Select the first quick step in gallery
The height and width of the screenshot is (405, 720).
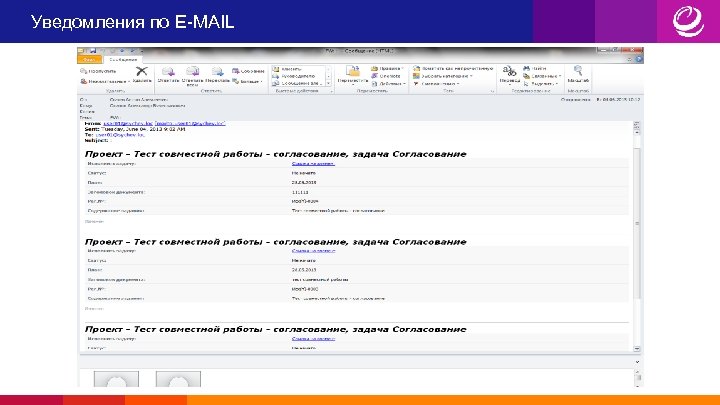tap(297, 69)
